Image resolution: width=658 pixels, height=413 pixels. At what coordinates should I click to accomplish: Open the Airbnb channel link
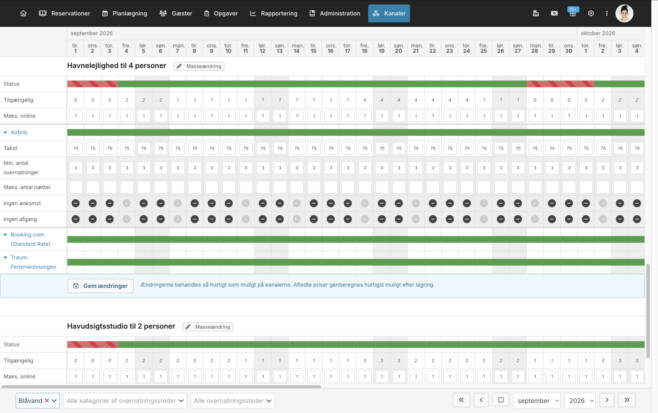coord(19,132)
